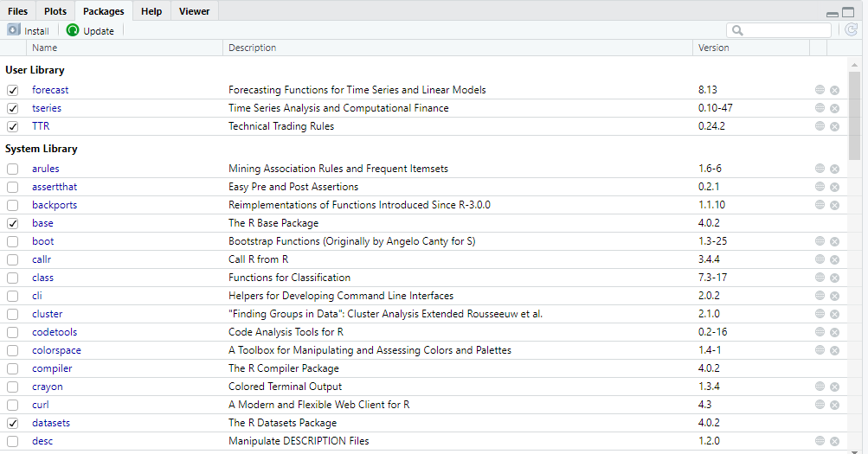This screenshot has width=868, height=454.
Task: Open the forecast package link
Action: [x=50, y=90]
